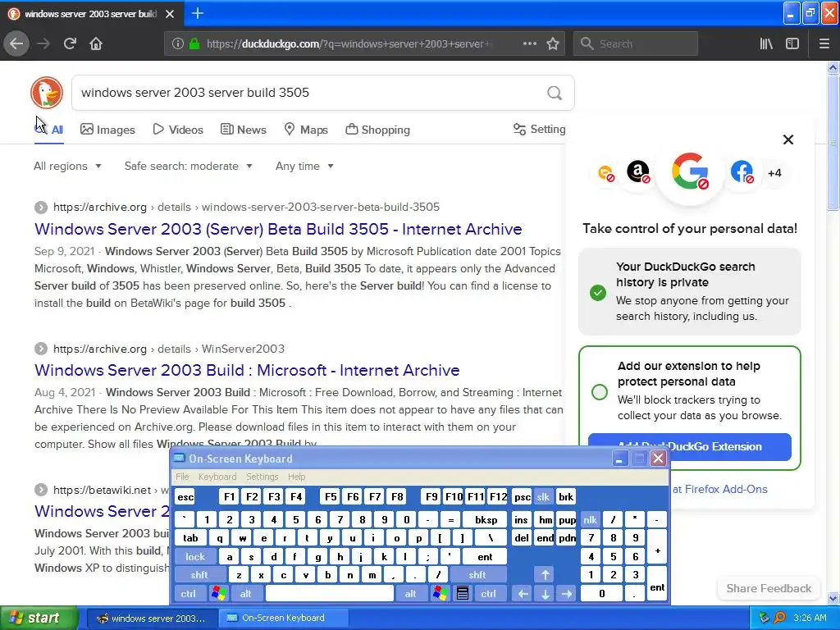Open the DuckDuckGo Settings dropdown
Screen dimensions: 840x630
(x=539, y=129)
